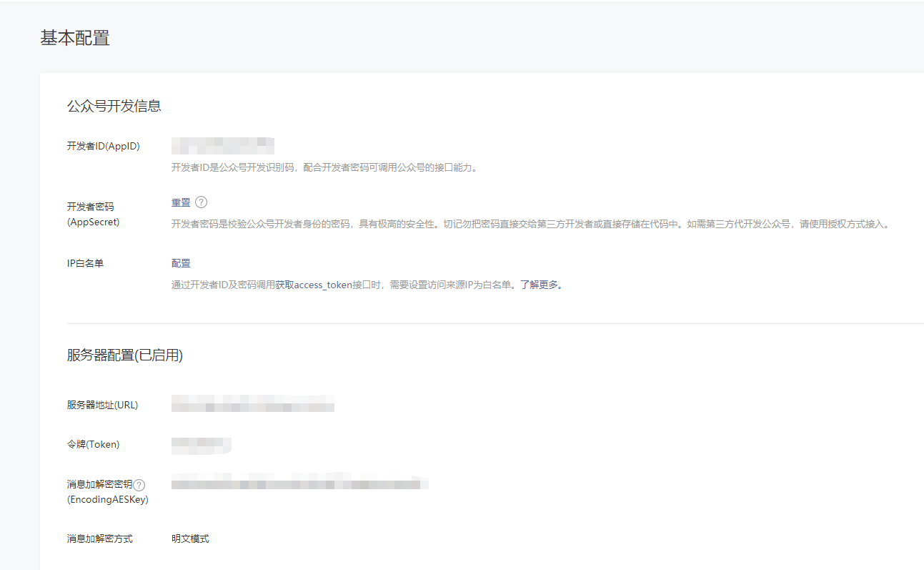
Task: Click the 消息加解密方式 label
Action: [100, 539]
